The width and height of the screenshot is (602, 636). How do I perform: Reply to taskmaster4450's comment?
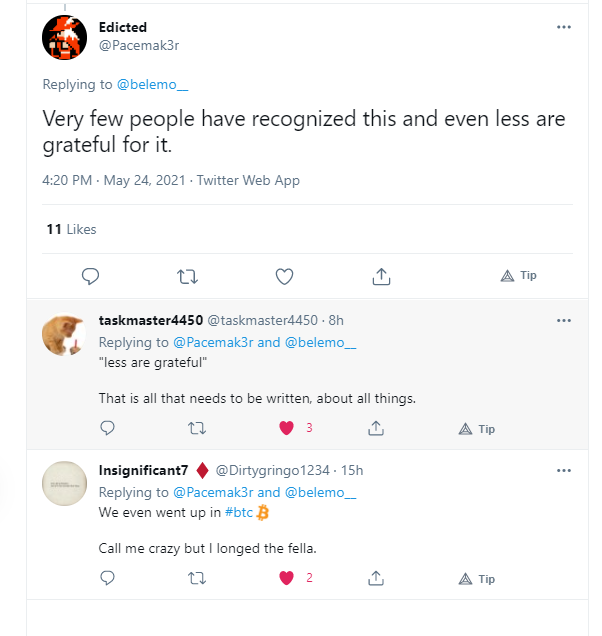coord(108,428)
